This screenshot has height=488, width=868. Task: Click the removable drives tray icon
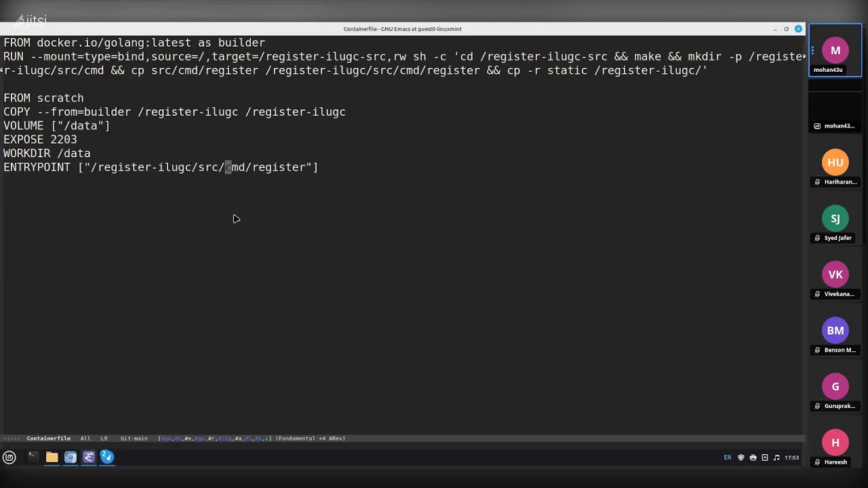click(765, 457)
